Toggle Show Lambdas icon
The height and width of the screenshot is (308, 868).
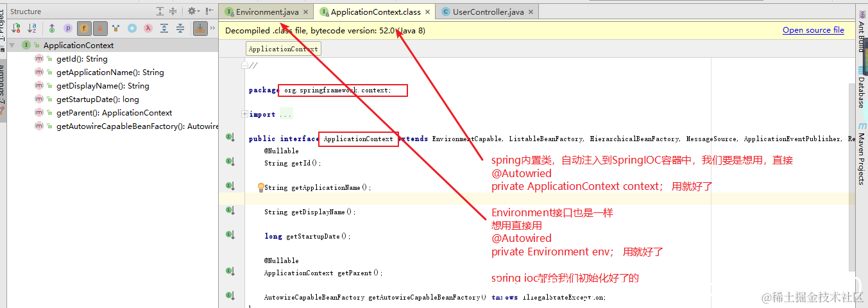point(148,28)
